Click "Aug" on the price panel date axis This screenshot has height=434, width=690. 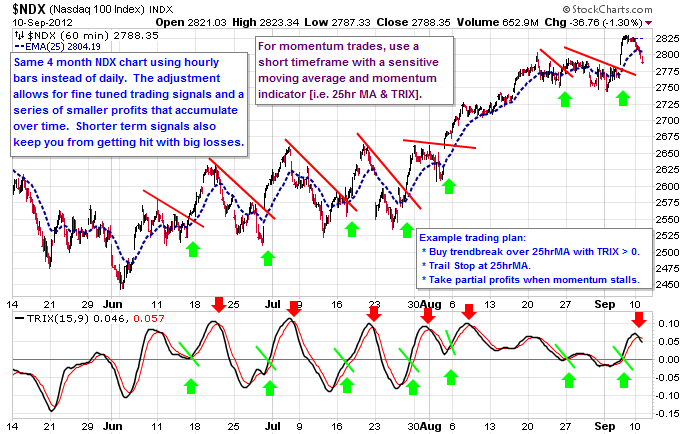pos(430,304)
